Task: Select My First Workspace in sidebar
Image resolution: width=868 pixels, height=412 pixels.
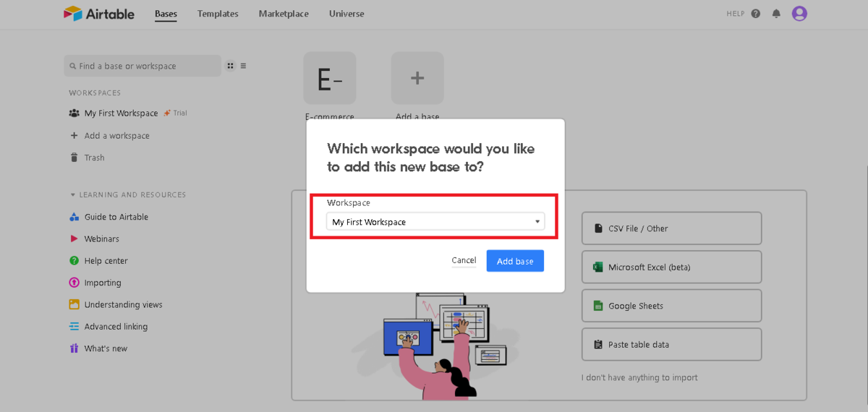Action: click(121, 113)
